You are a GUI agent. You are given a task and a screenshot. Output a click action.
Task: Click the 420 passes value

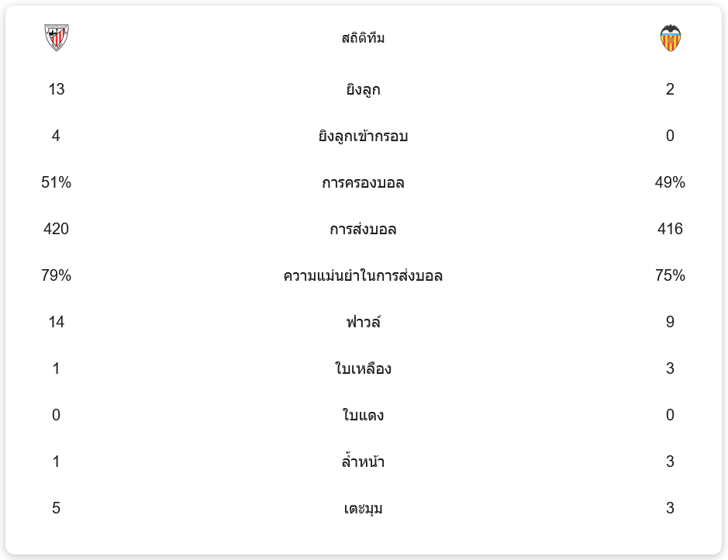57,229
